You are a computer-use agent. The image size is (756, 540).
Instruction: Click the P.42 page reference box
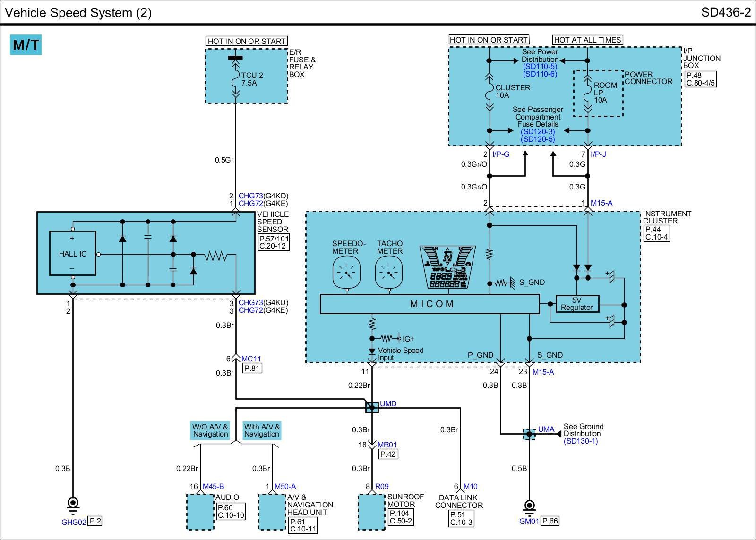(388, 454)
